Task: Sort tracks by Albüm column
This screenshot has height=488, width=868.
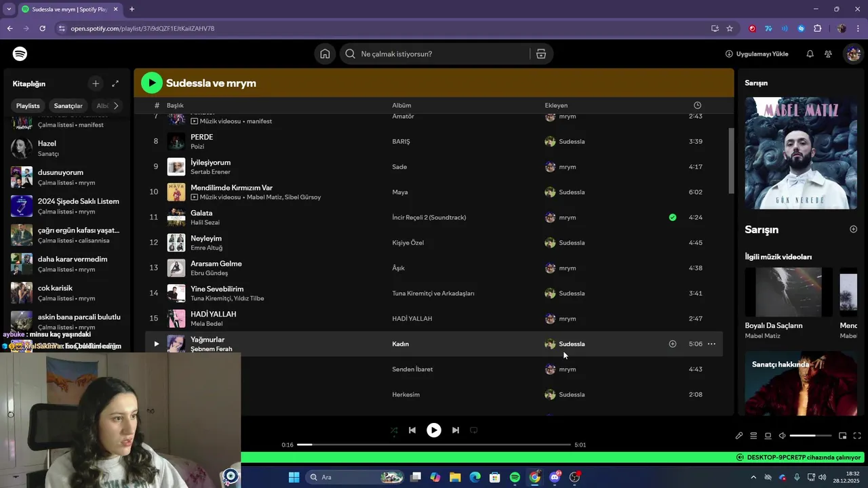Action: pos(401,105)
